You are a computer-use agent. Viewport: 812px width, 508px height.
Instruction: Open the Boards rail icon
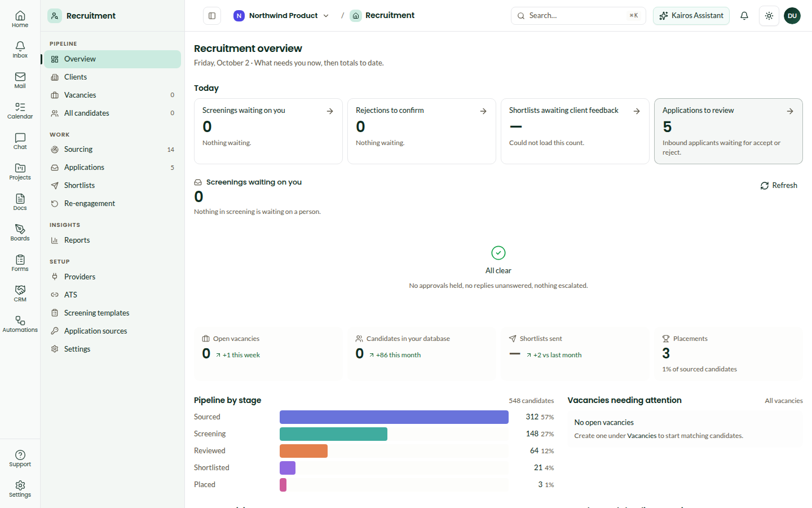[20, 233]
